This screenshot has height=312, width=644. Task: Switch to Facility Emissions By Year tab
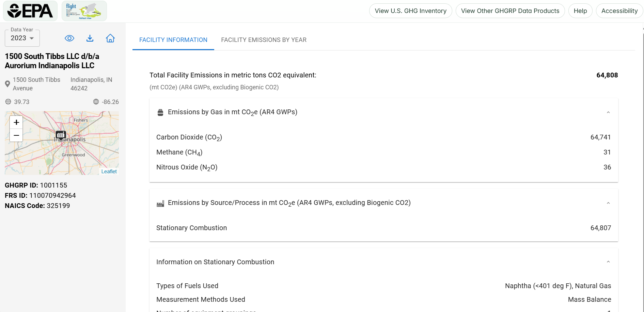264,40
